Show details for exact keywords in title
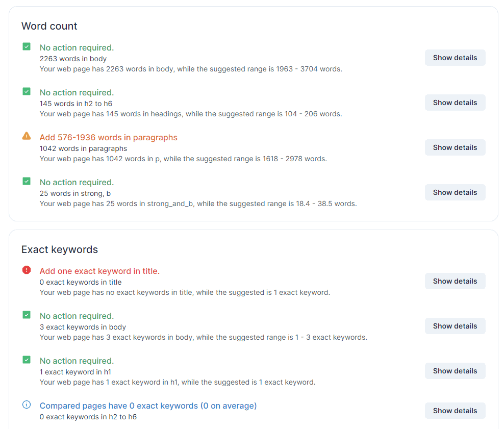Screen dimensions: 504x429 click(455, 281)
